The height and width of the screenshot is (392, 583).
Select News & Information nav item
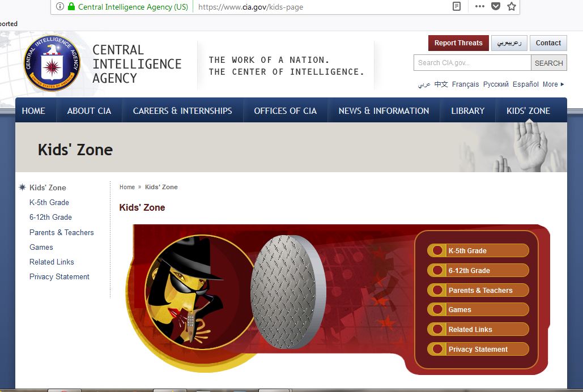(384, 111)
